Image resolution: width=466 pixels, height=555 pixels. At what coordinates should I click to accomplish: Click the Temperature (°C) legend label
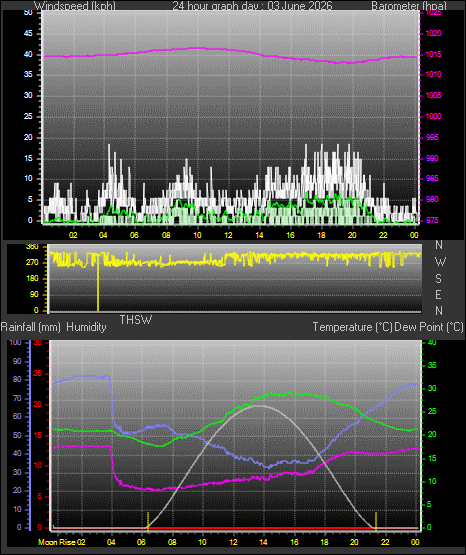tap(352, 327)
